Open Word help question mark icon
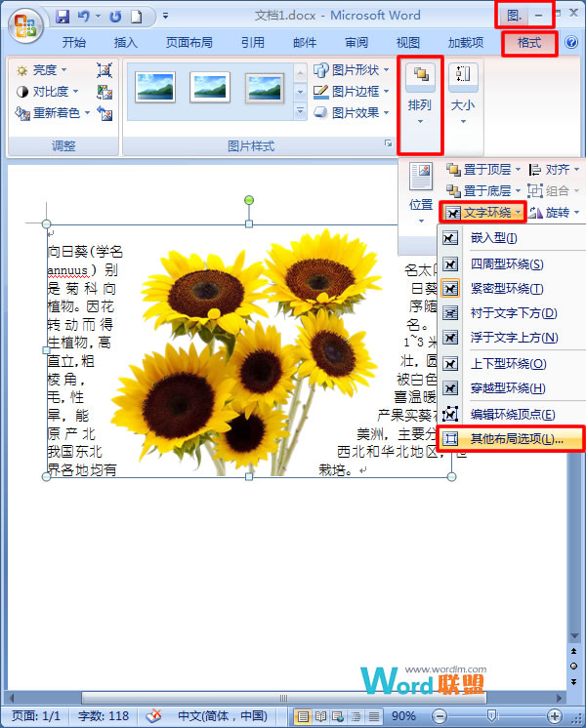The image size is (586, 728). (571, 42)
